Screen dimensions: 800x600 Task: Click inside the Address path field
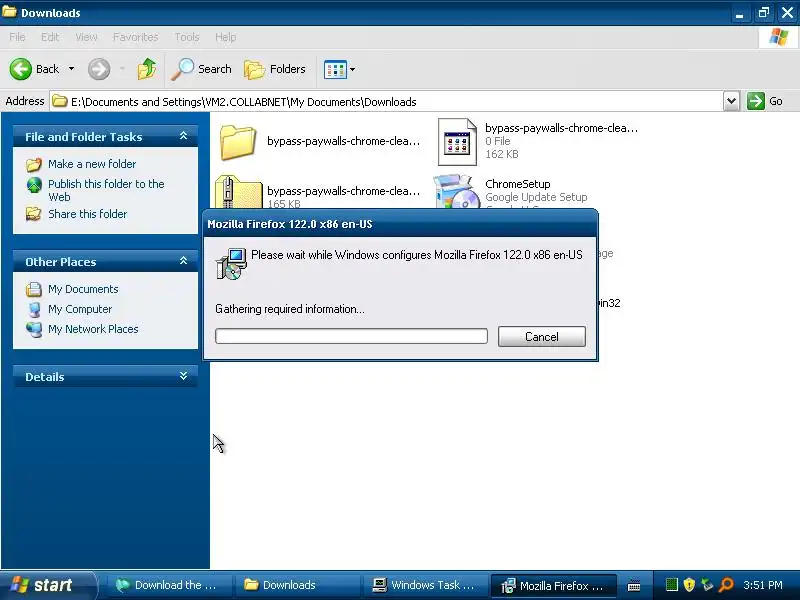386,102
